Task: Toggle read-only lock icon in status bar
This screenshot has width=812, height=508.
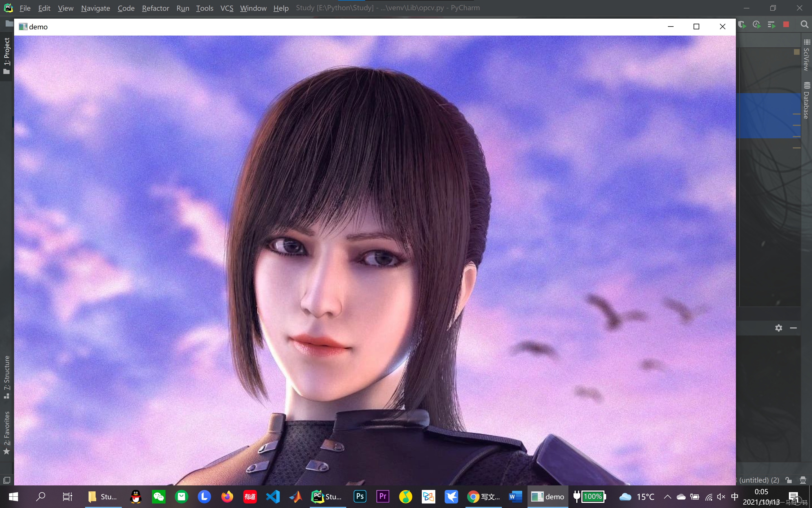Action: coord(789,480)
